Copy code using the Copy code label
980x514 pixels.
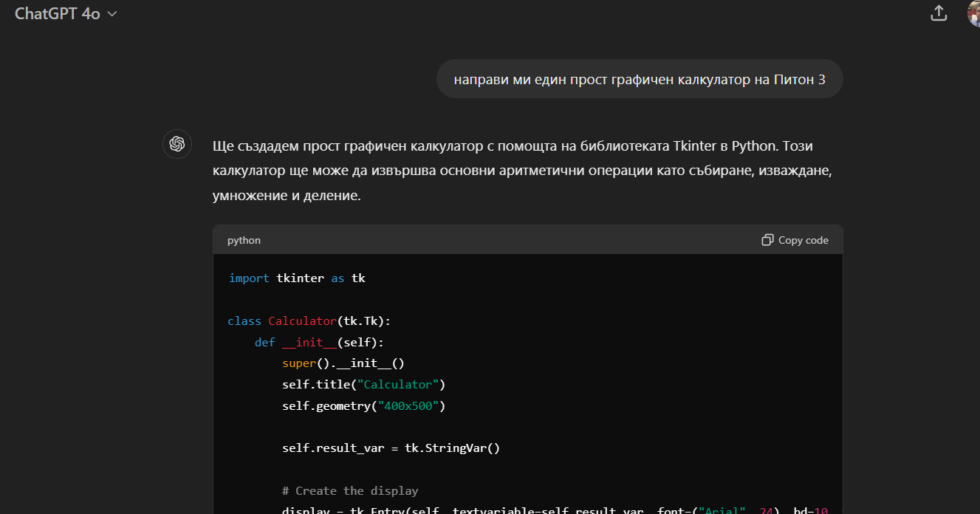pos(803,240)
